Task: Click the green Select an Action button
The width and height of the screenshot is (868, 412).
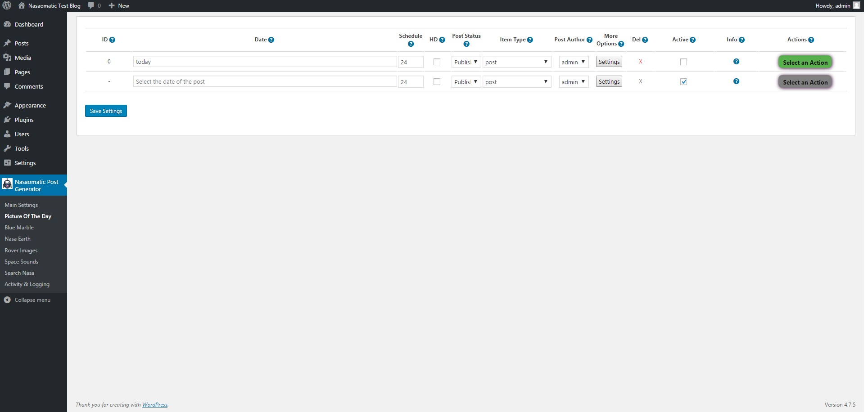Action: click(805, 62)
